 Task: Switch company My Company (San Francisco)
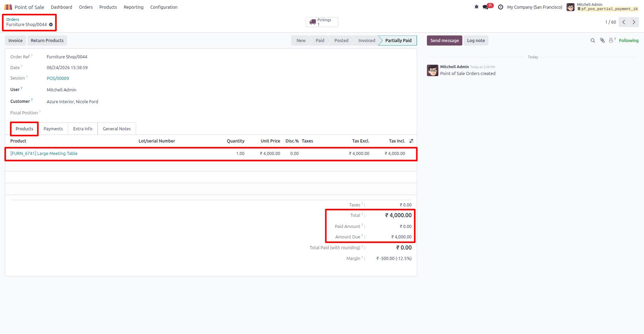tap(535, 7)
